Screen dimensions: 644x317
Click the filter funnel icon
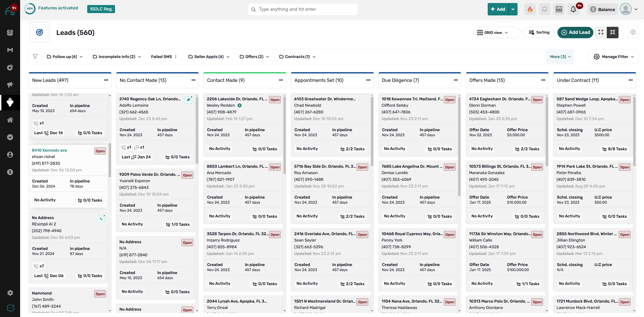point(35,57)
